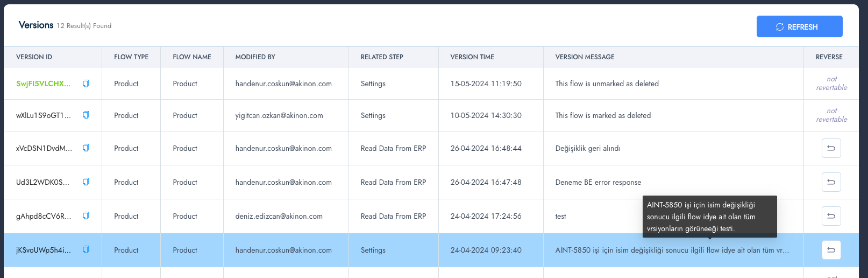The height and width of the screenshot is (278, 868).
Task: Copy version ID wXlLu1S9oGT1
Action: click(x=86, y=115)
